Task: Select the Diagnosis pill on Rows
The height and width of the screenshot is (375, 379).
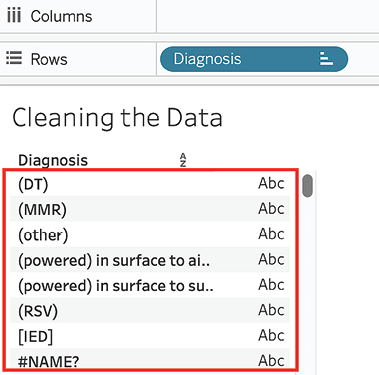Action: pos(254,59)
